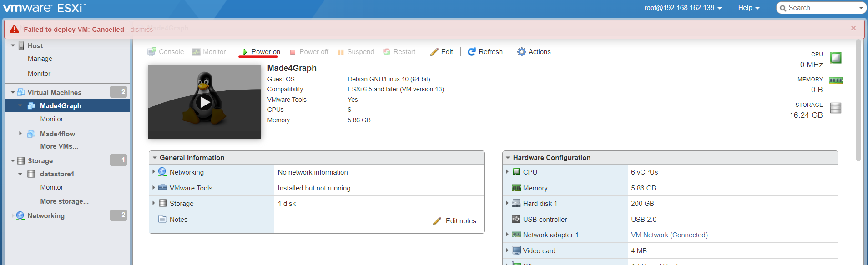Click the VM console thumbnail play button
Image resolution: width=868 pixels, height=265 pixels.
205,102
